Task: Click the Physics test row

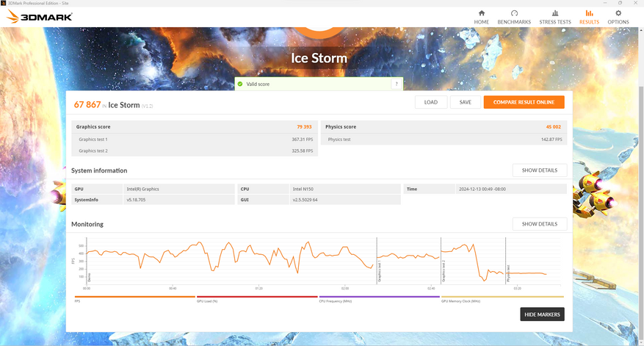Action: click(x=444, y=140)
